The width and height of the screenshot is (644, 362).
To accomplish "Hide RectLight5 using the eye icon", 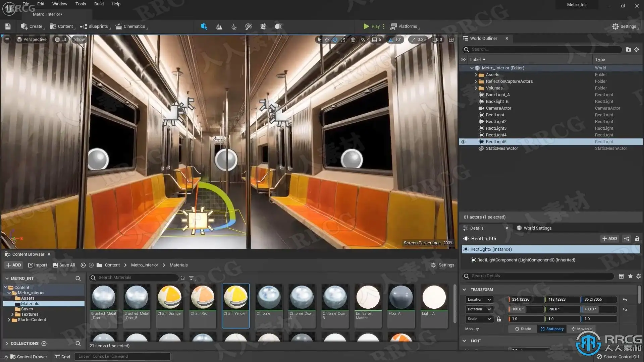I will [x=463, y=142].
